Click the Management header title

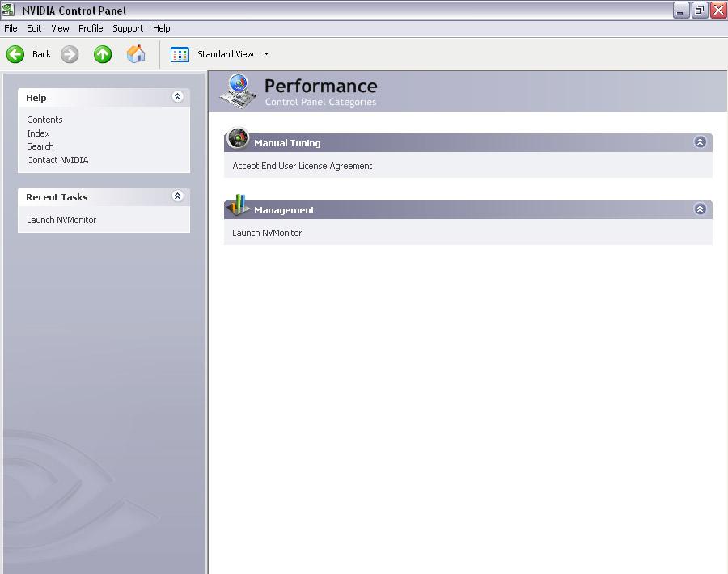click(284, 210)
